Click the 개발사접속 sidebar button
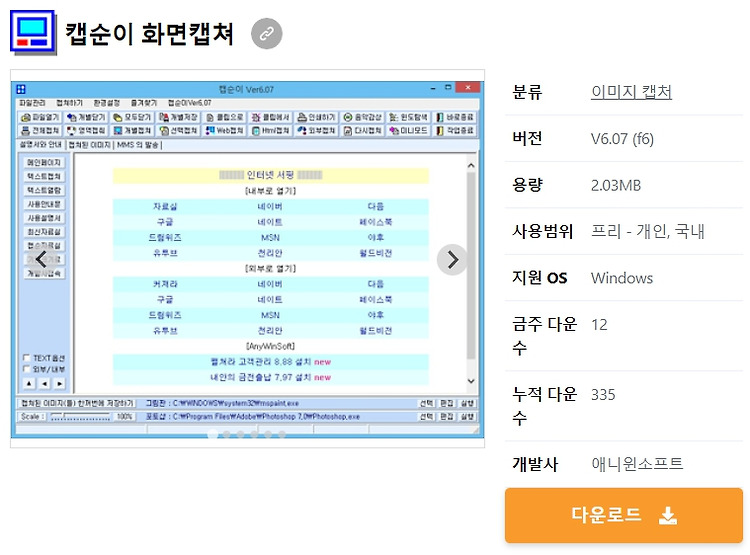750x555 pixels. point(44,274)
